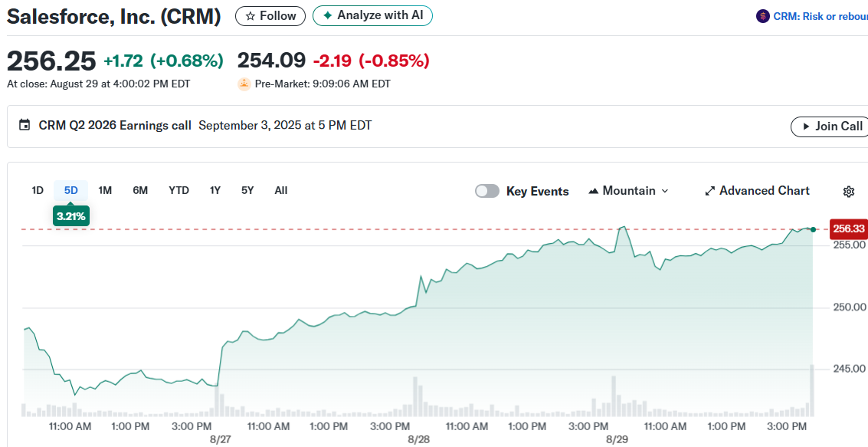Click the mountain chart icon
Screen dimensions: 868x447
click(x=594, y=191)
